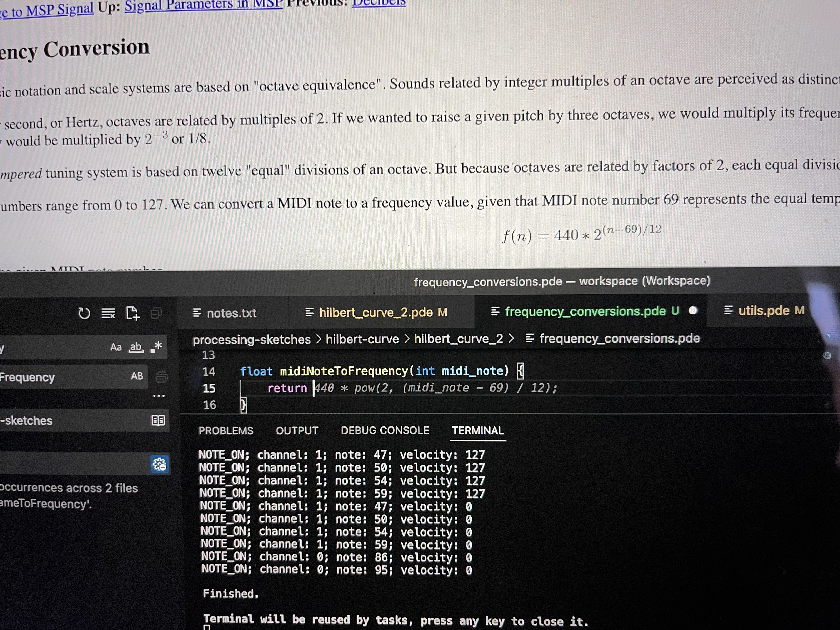Open the DEBUG CONSOLE panel tab
840x630 pixels.
tap(385, 430)
